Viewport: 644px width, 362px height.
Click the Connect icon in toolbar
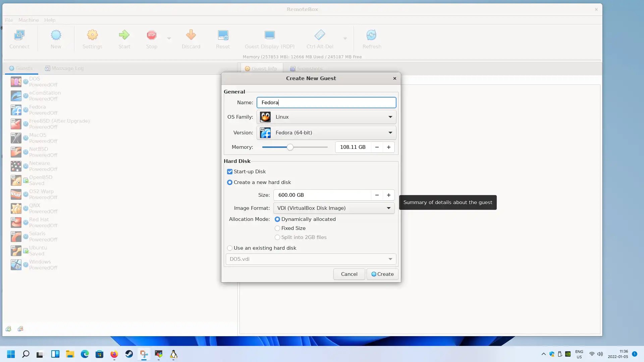pyautogui.click(x=19, y=39)
